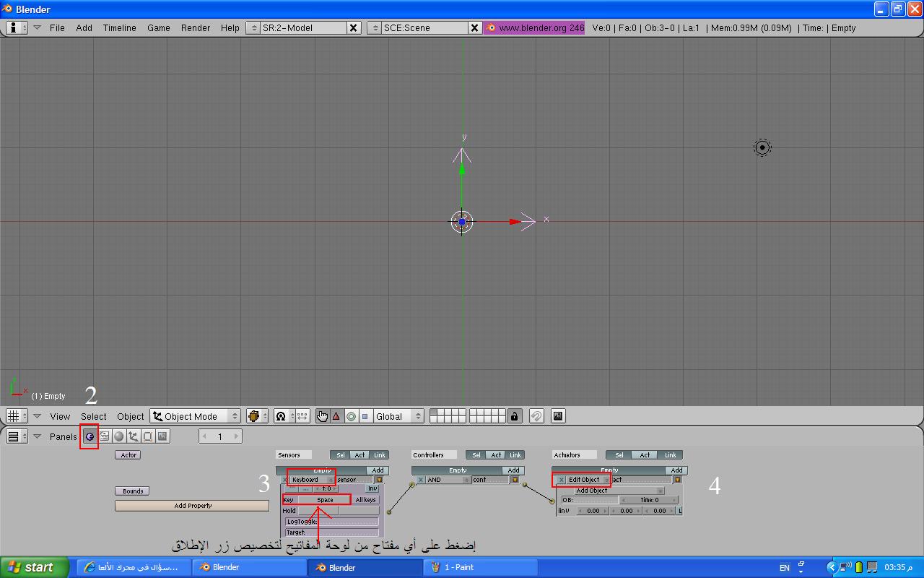The width and height of the screenshot is (924, 578).
Task: Click the Blender logo next to www.blender.org
Action: pyautogui.click(x=491, y=27)
